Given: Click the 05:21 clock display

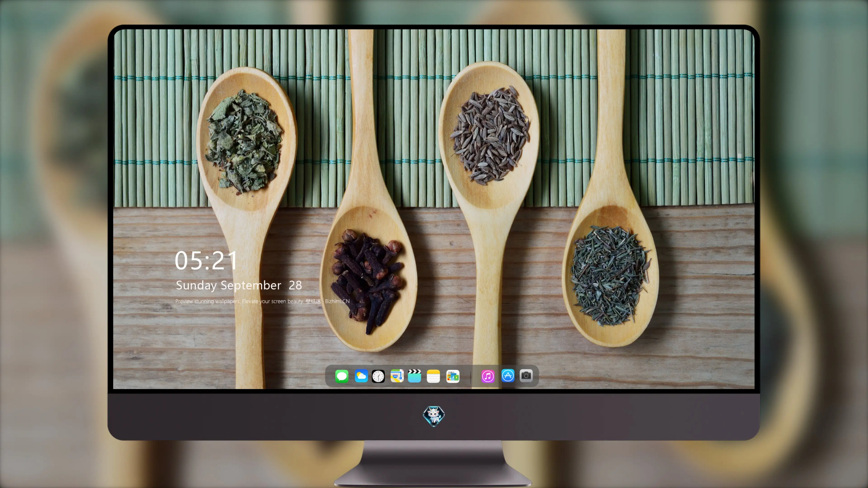Looking at the screenshot, I should 206,260.
